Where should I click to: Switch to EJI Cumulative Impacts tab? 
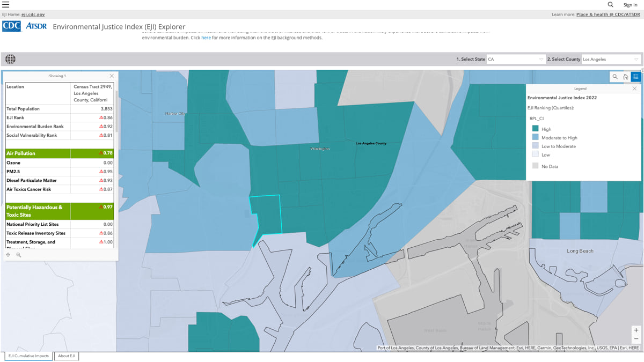(28, 356)
